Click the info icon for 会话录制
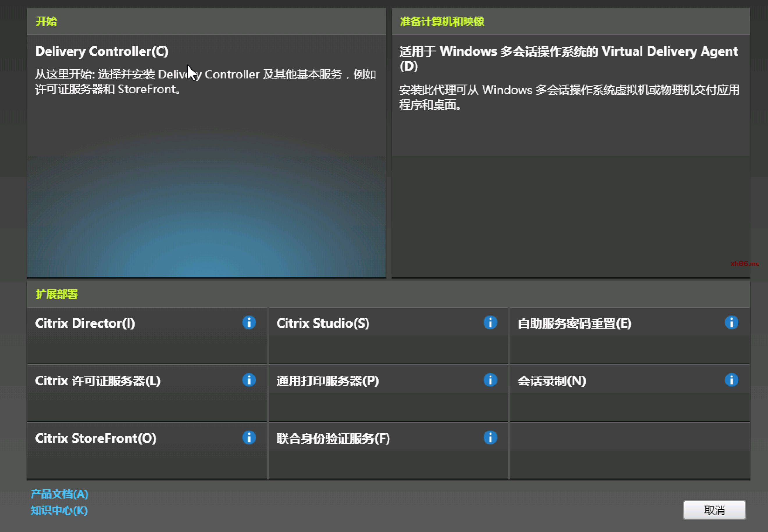Screen dimensions: 768x532 click(731, 380)
